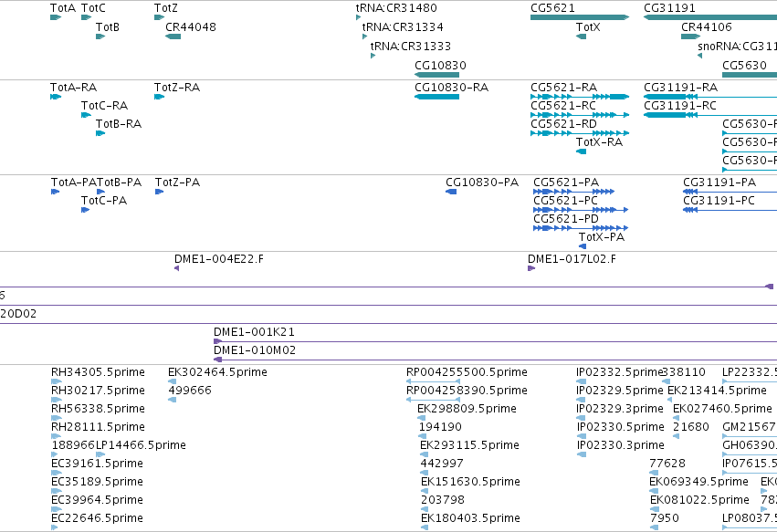This screenshot has width=777, height=532.
Task: Click the TotX-PA protein label
Action: (602, 237)
